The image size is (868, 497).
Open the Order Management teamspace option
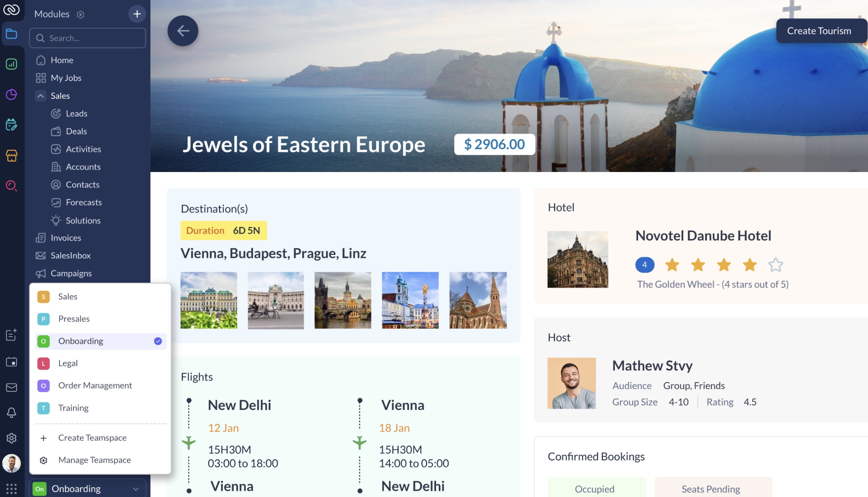coord(101,385)
